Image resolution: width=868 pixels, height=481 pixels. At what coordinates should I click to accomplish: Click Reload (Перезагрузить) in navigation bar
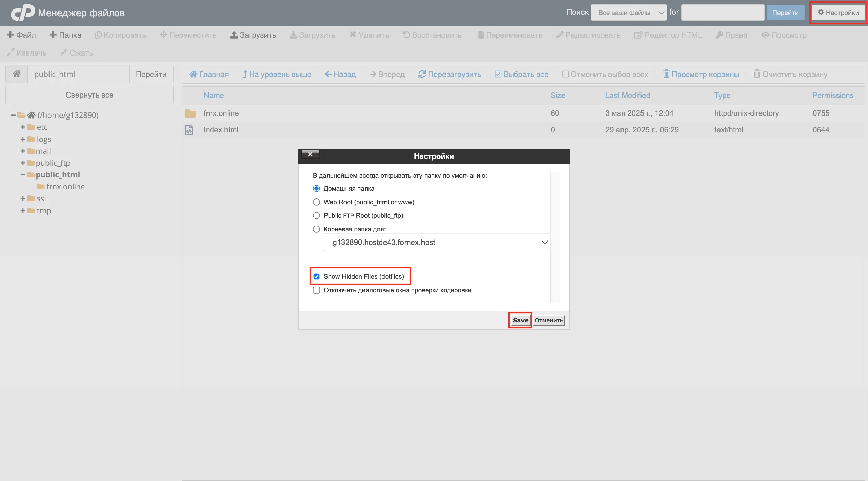(x=450, y=74)
